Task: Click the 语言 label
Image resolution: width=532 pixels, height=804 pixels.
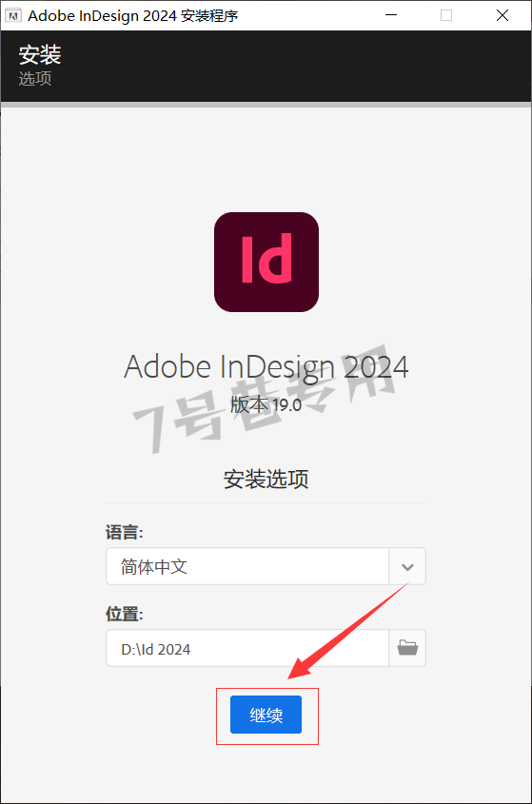Action: point(125,532)
